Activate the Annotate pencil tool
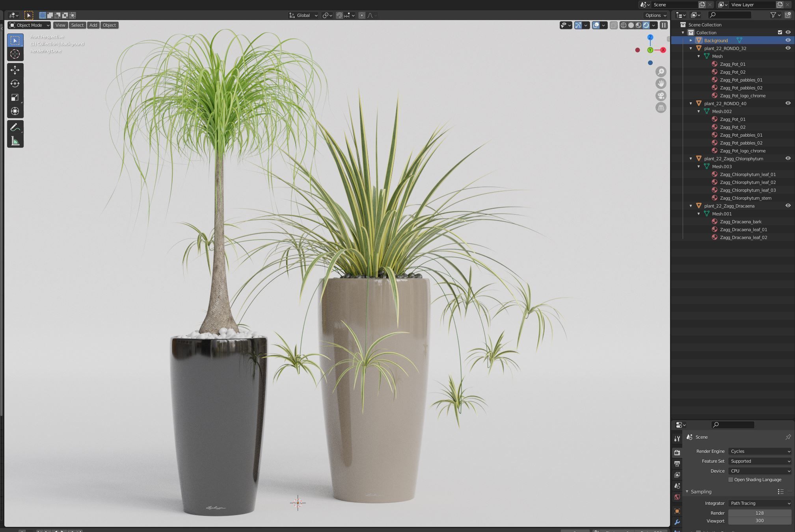The width and height of the screenshot is (795, 532). 15,127
